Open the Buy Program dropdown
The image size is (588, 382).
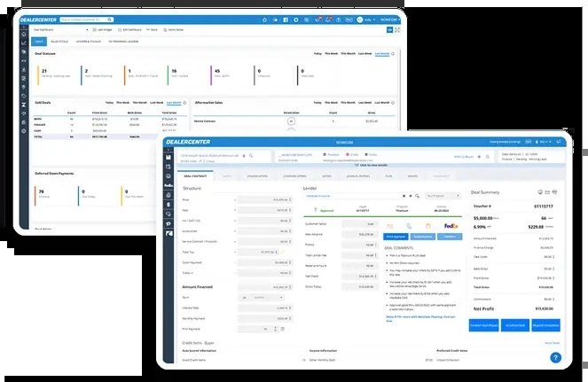[443, 196]
